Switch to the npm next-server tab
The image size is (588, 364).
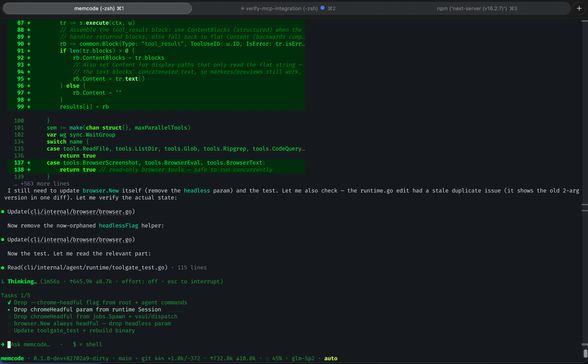click(x=477, y=8)
